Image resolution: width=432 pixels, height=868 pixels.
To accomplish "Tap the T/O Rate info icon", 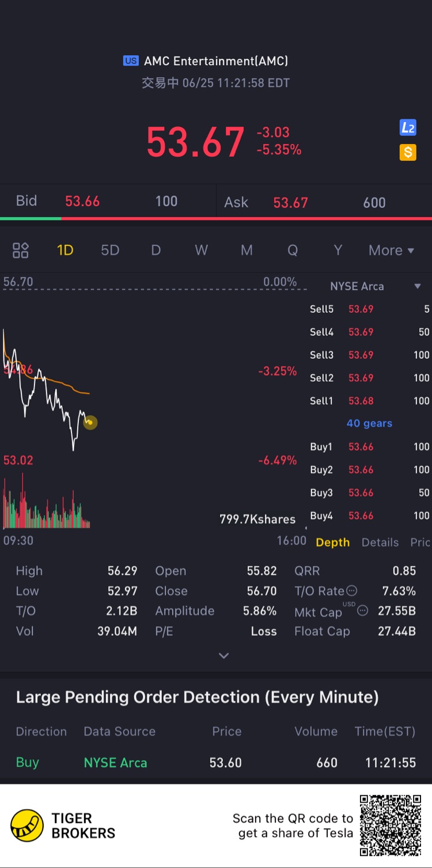I will point(351,591).
